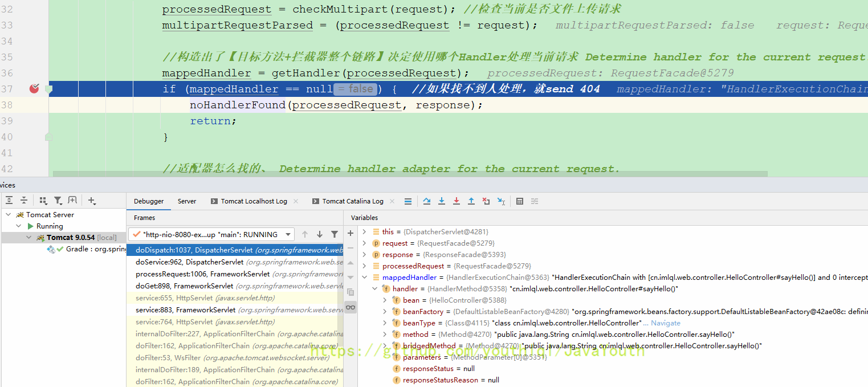The height and width of the screenshot is (387, 868).
Task: Switch to the Server tab
Action: 187,201
